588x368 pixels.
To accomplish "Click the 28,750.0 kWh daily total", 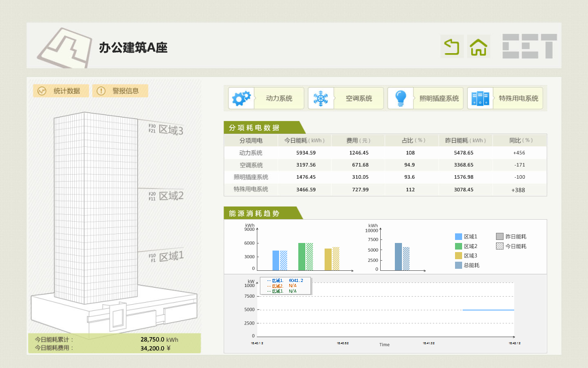I will (159, 340).
